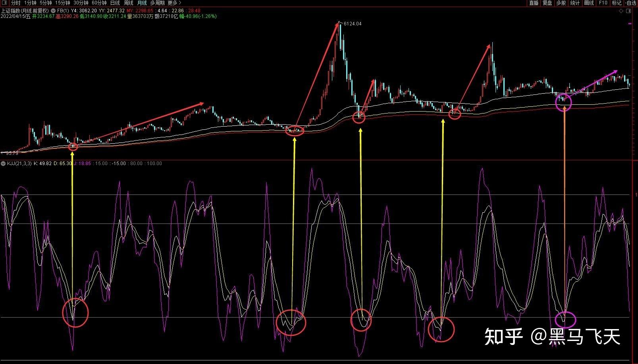Open 多股 multi-stock view
Viewport: 638px width, 364px height.
(x=561, y=3)
